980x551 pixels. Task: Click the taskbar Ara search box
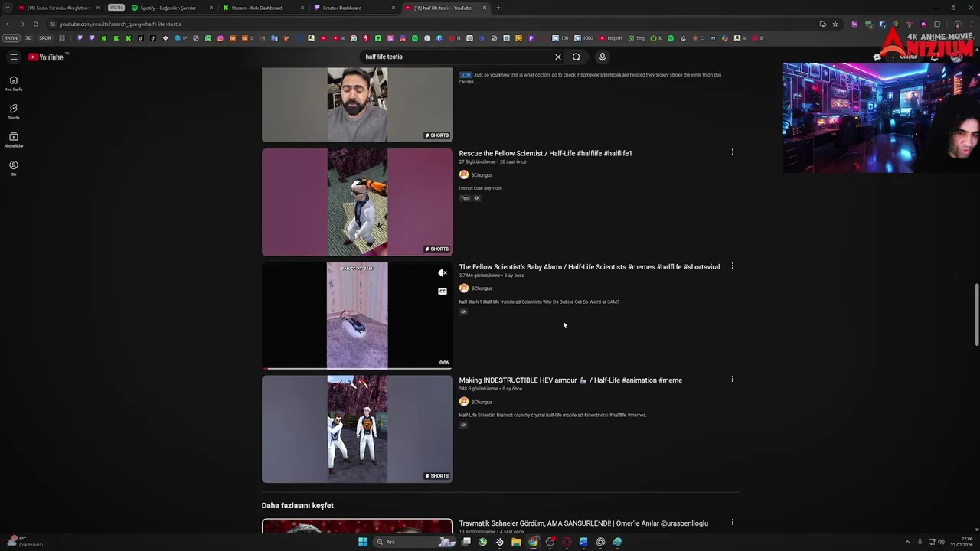click(x=414, y=542)
